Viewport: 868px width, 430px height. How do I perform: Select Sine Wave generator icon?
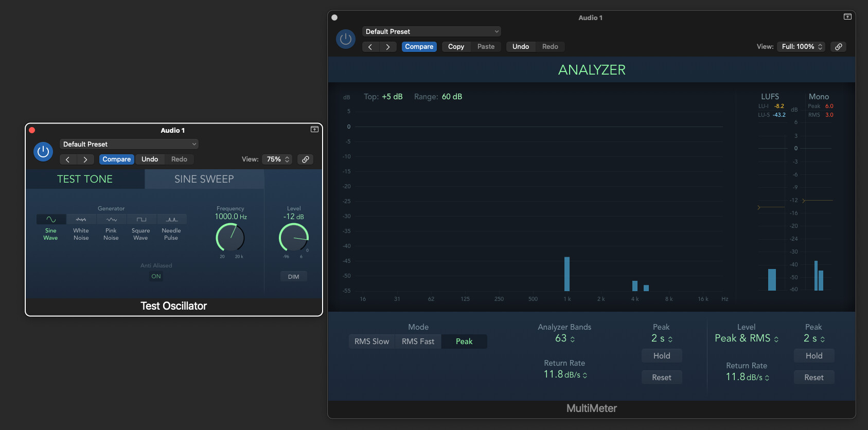point(51,220)
